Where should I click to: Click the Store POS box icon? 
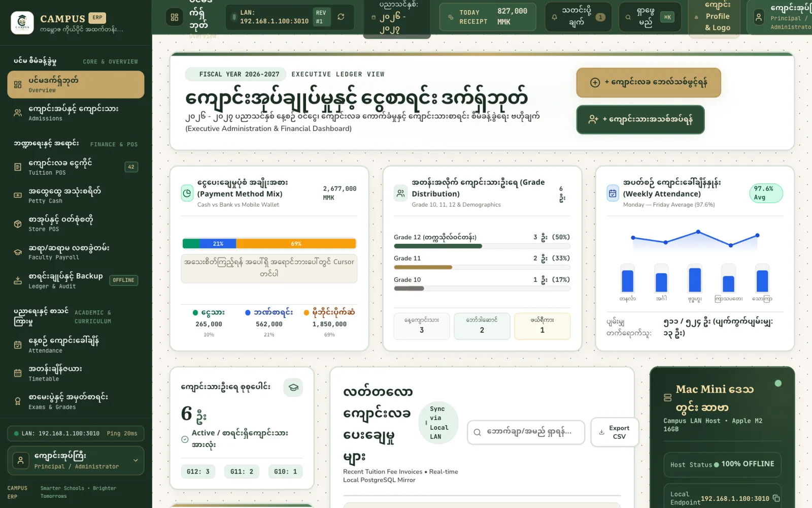18,224
